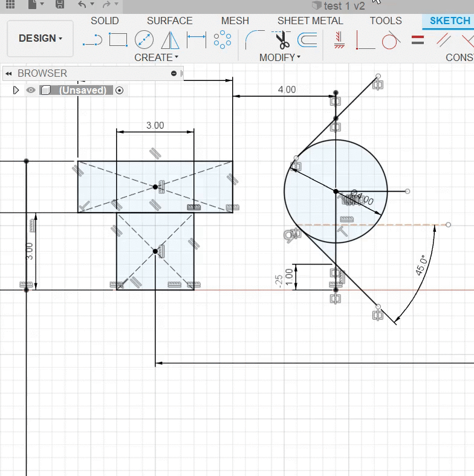
Task: Toggle visibility eye of Unsaved component
Action: [31, 90]
